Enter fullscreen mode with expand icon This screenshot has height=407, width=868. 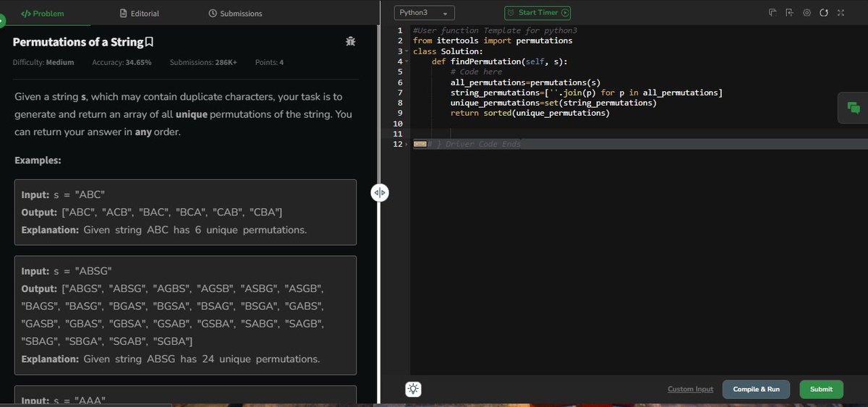point(841,13)
